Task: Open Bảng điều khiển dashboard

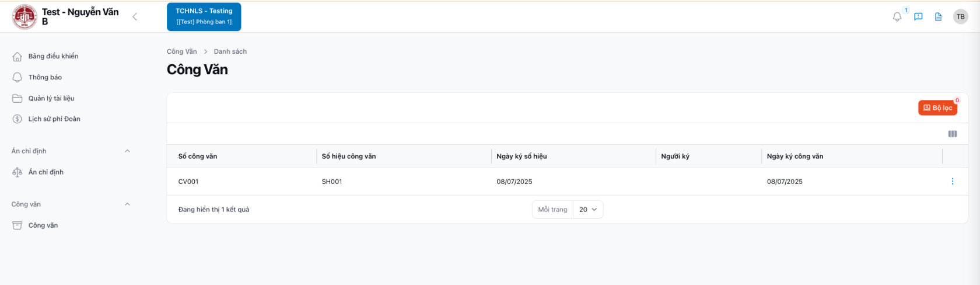Action: click(53, 57)
